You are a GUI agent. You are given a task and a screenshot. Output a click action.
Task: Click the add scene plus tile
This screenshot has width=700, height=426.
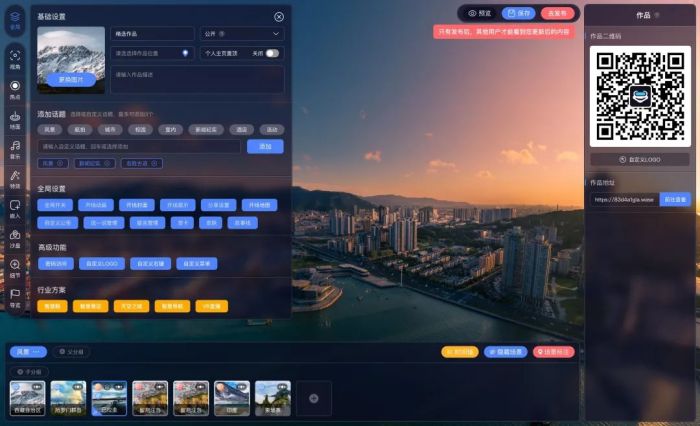click(x=313, y=398)
